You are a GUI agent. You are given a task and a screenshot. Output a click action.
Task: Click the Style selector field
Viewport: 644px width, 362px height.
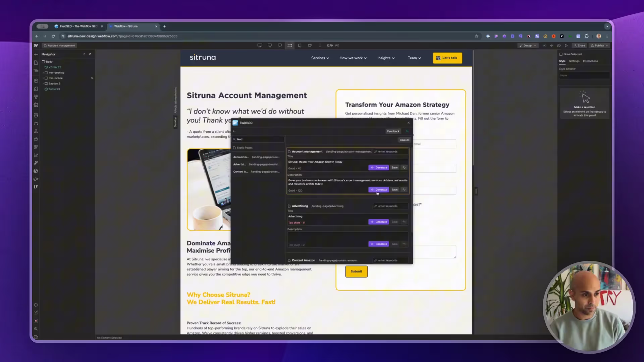point(584,75)
